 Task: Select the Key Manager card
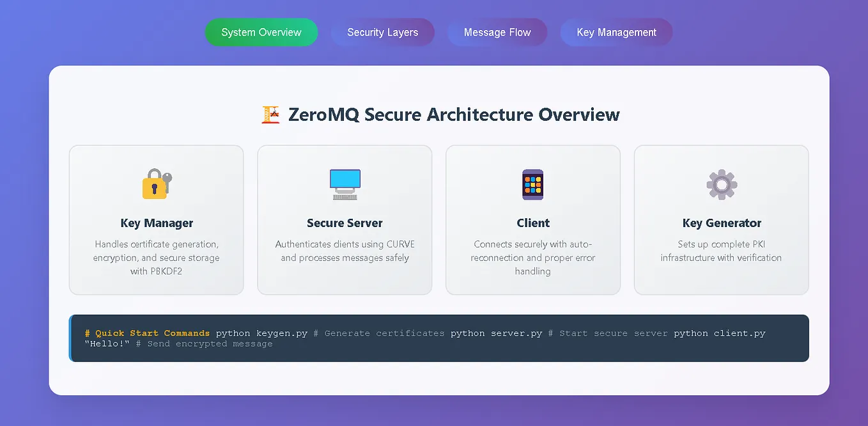coord(156,219)
